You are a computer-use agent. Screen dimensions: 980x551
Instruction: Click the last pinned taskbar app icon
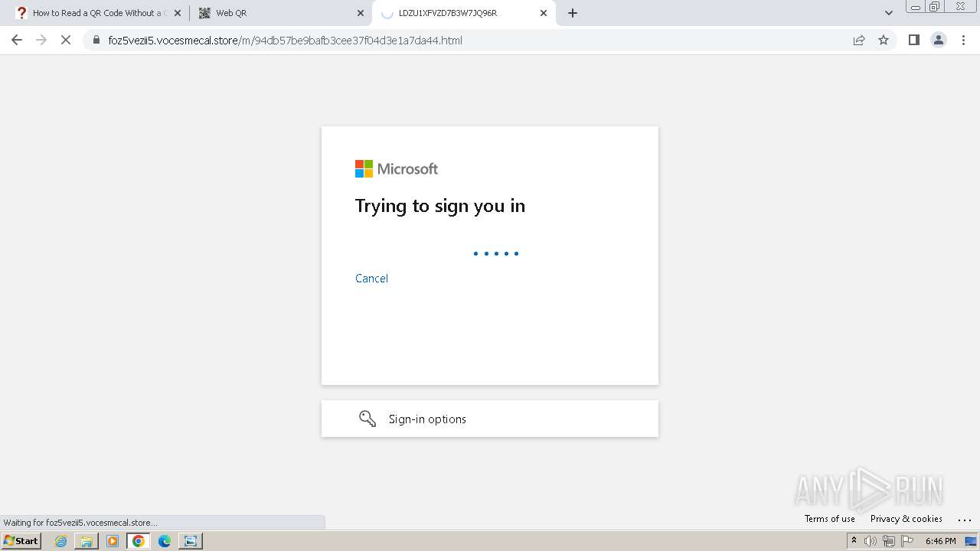191,541
